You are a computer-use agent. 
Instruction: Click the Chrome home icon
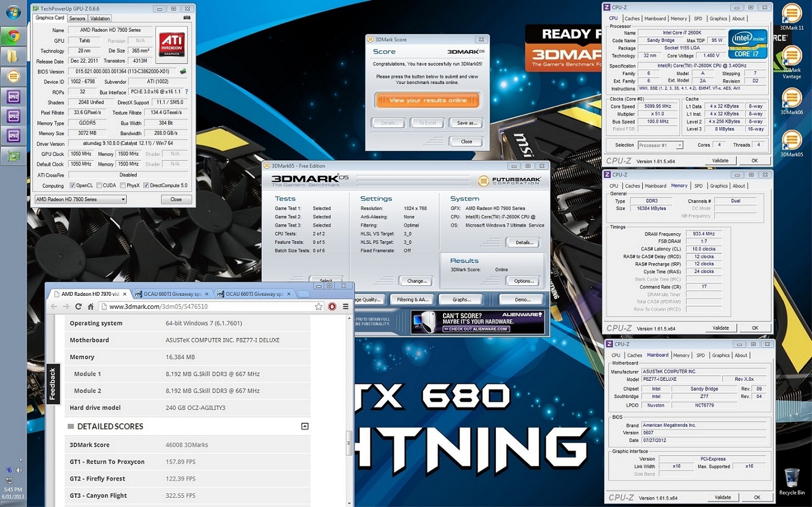coord(91,307)
